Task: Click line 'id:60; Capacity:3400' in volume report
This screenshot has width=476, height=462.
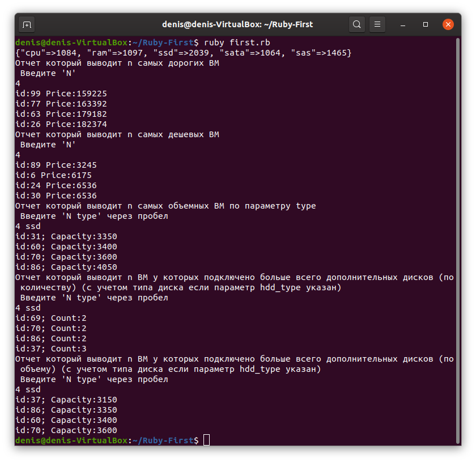Action: [66, 247]
